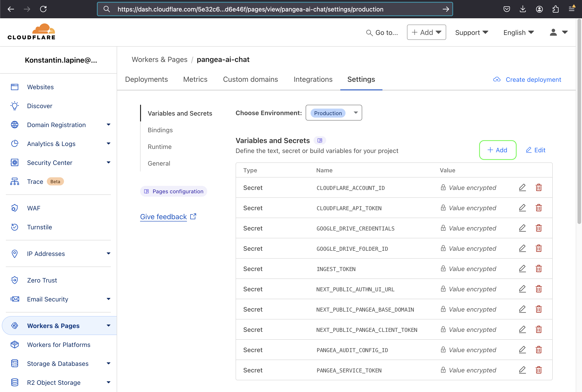Select Bindings in settings menu
The height and width of the screenshot is (392, 582).
click(160, 130)
